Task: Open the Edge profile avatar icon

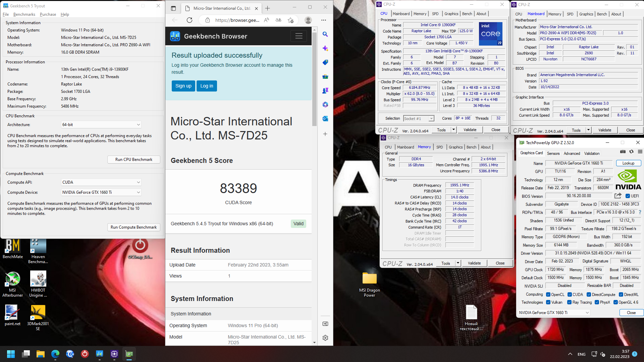Action: coord(308,20)
